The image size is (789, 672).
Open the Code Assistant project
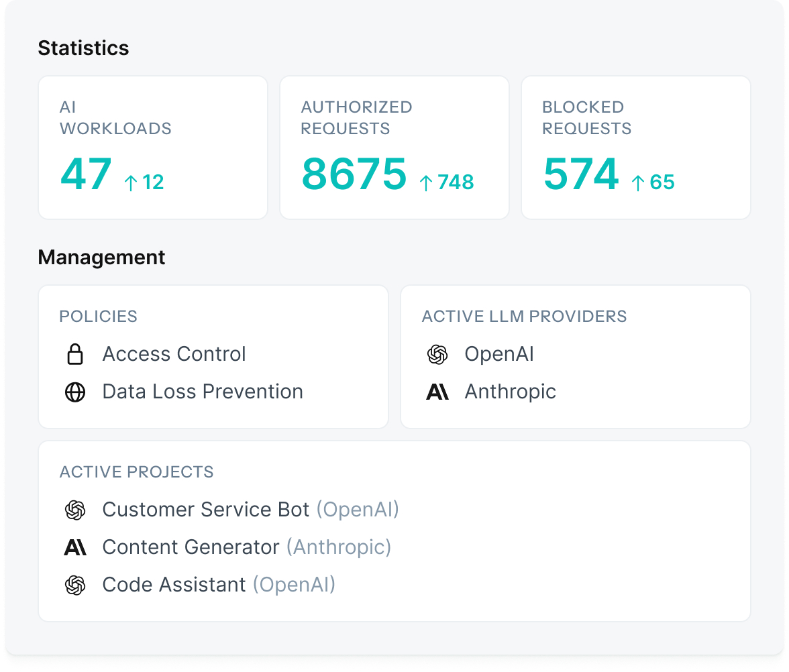pos(174,585)
